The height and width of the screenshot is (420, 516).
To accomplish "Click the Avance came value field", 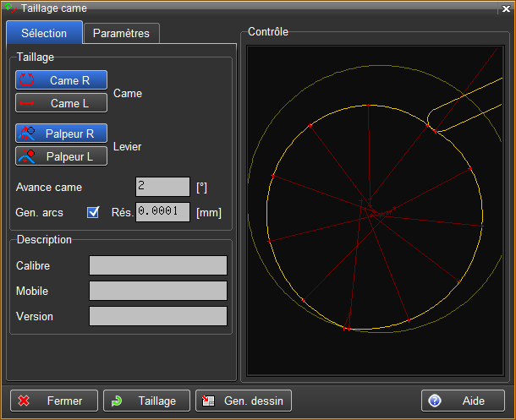I will click(x=162, y=187).
